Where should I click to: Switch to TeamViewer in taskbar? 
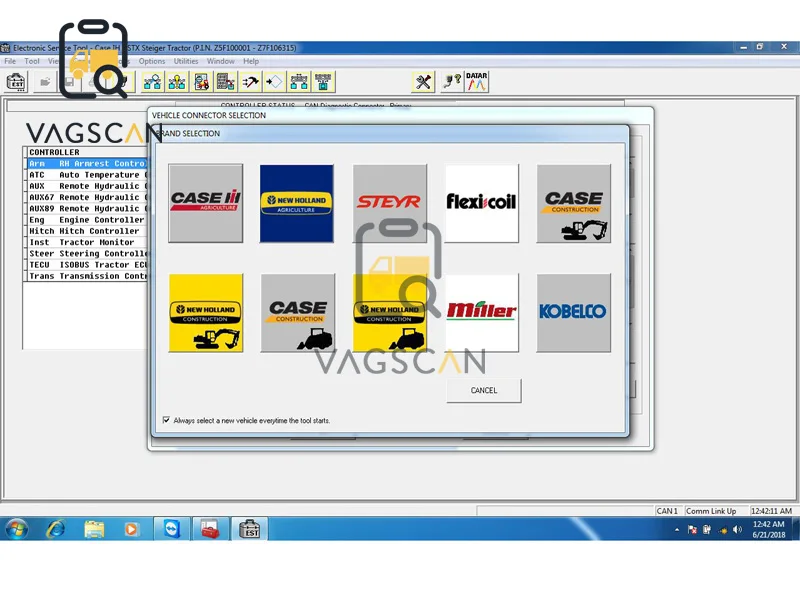[171, 529]
